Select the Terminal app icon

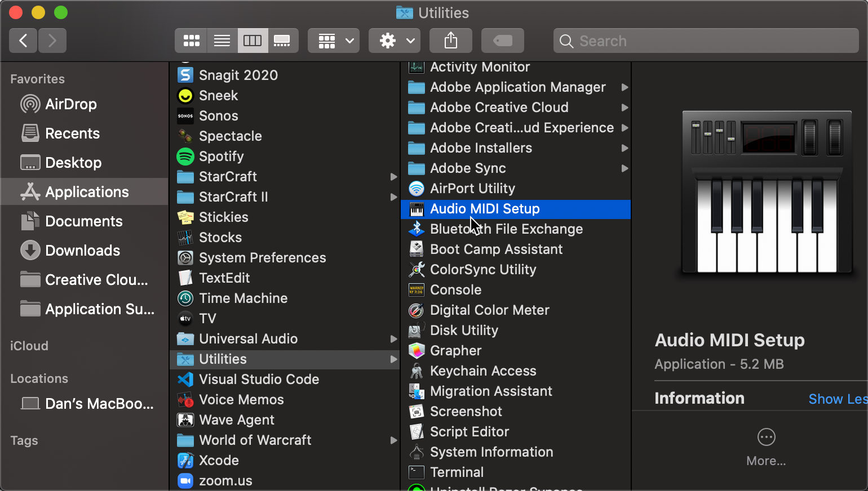click(x=417, y=472)
